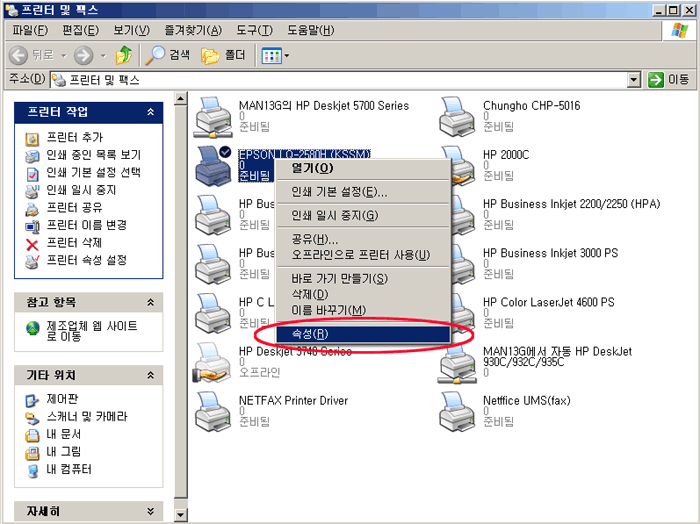
Task: Click the 프린터 추가 link
Action: pos(74,137)
